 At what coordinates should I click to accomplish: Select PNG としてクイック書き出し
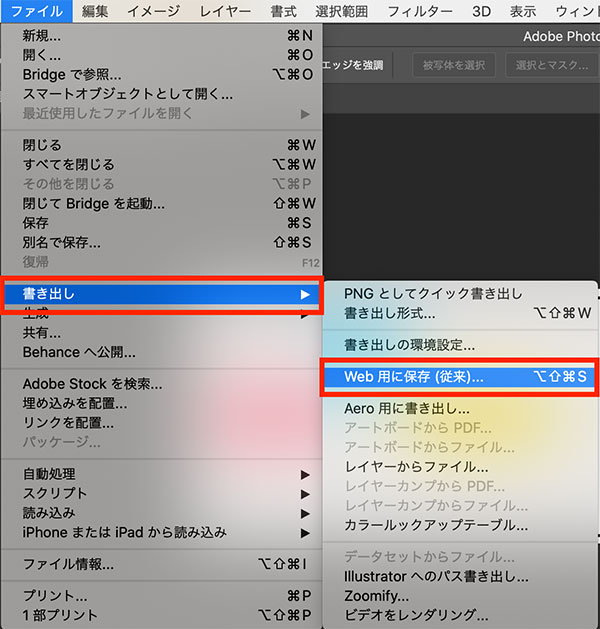(x=460, y=294)
